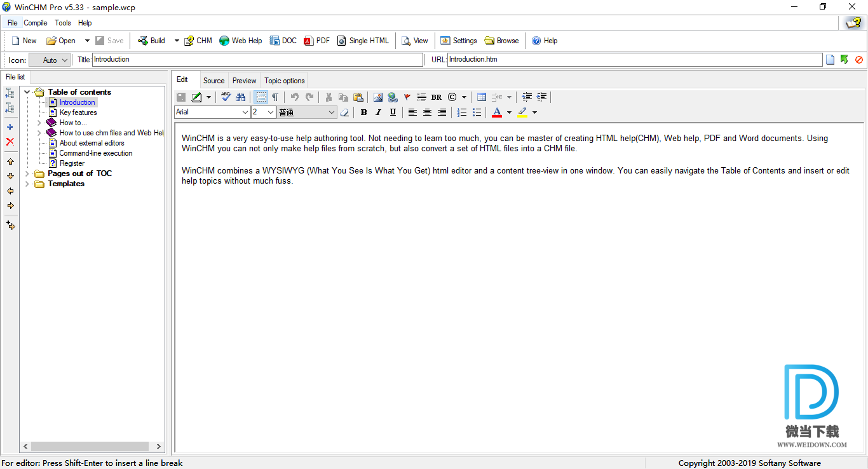Open highlight color dropdown arrow
Viewport: 868px width, 469px height.
(x=534, y=112)
